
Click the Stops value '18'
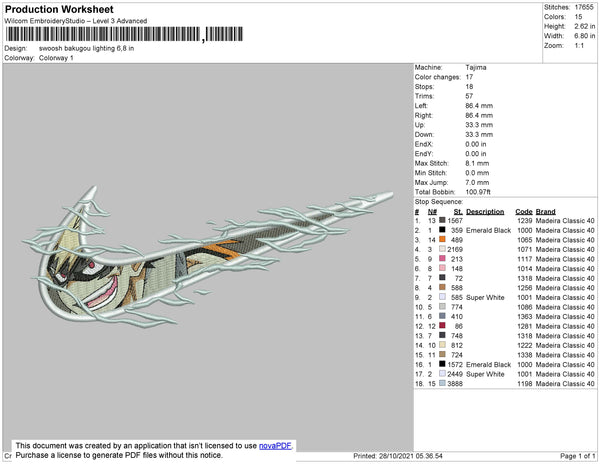469,87
